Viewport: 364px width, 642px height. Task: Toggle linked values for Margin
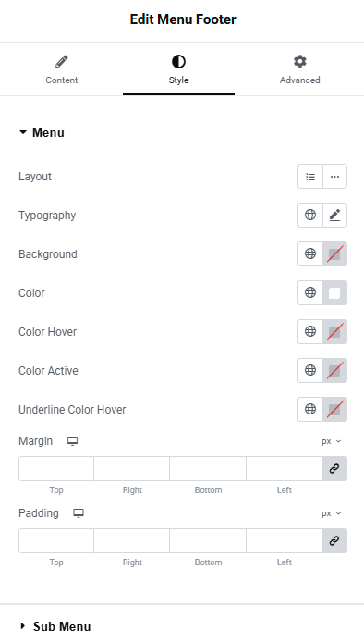334,468
